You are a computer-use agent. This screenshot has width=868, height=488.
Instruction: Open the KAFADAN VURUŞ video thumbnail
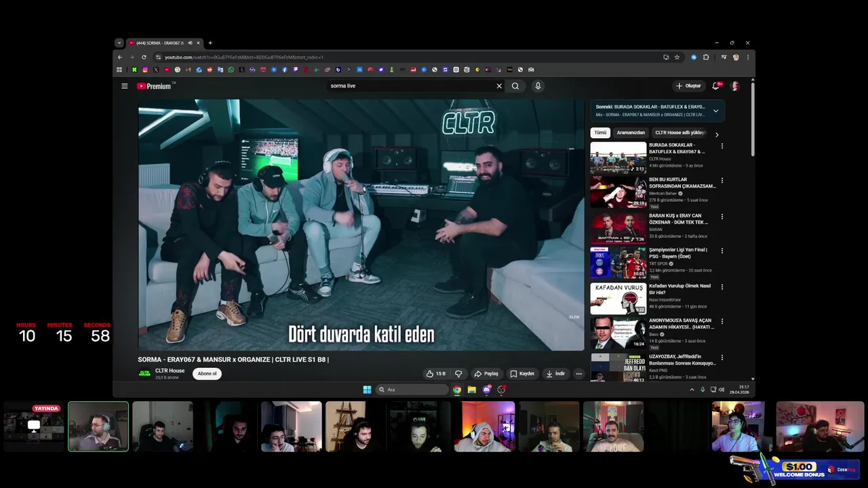click(x=618, y=298)
